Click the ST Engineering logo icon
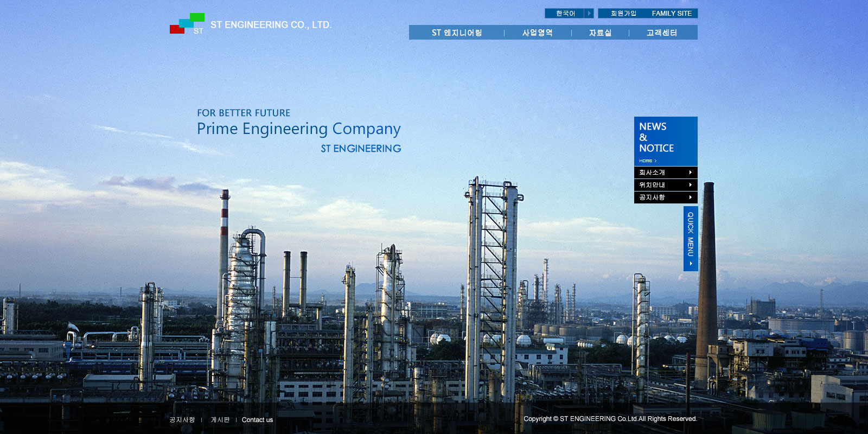This screenshot has height=434, width=868. pos(187,23)
